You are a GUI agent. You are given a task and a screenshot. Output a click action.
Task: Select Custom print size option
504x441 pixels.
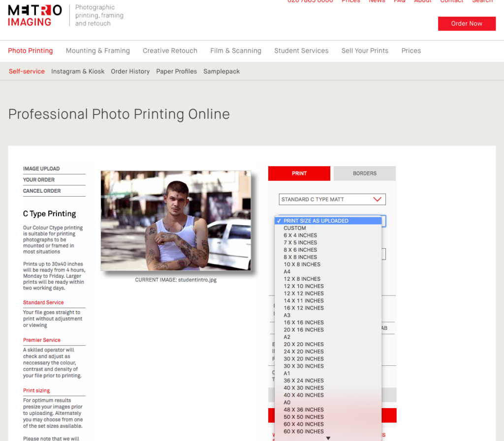(x=295, y=228)
